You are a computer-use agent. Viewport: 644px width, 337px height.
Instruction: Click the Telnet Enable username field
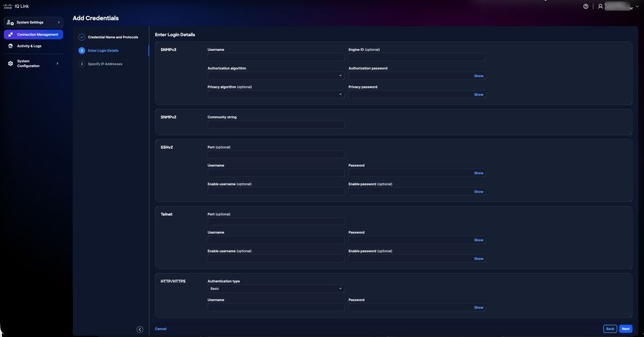tap(276, 258)
